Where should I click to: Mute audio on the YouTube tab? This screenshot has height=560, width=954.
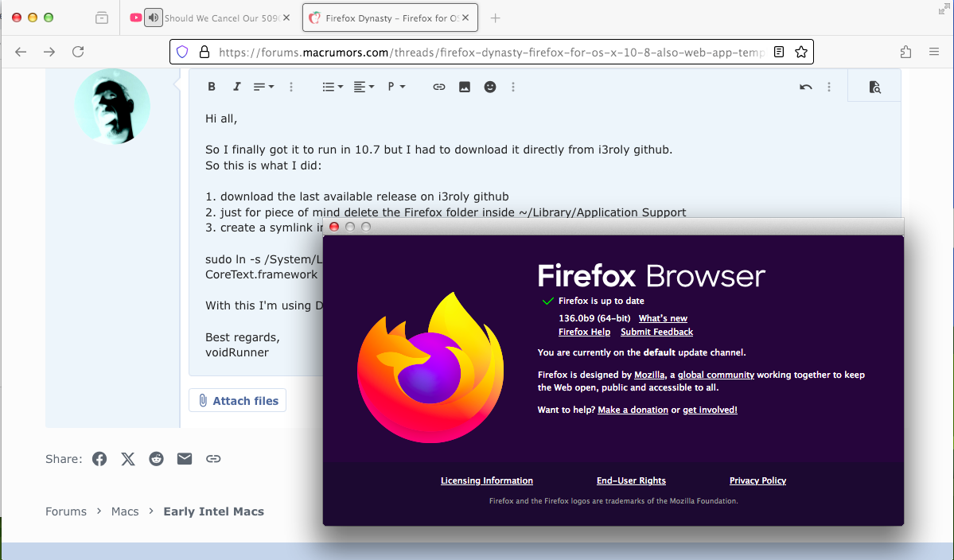[154, 17]
